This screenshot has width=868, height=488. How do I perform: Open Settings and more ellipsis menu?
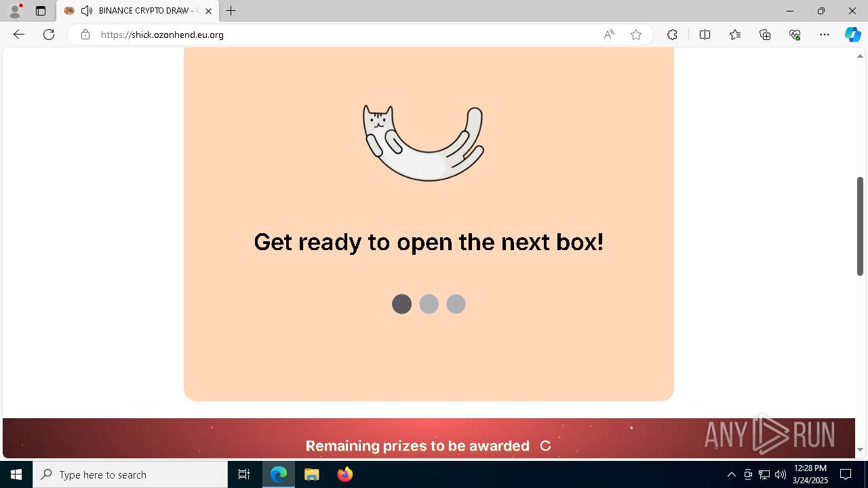(825, 35)
